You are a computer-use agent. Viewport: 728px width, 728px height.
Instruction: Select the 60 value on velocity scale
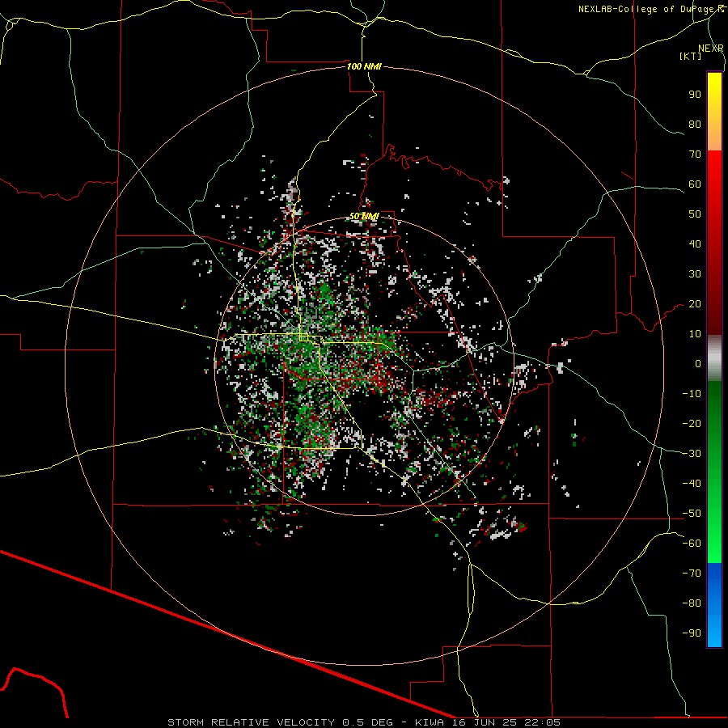coord(695,184)
